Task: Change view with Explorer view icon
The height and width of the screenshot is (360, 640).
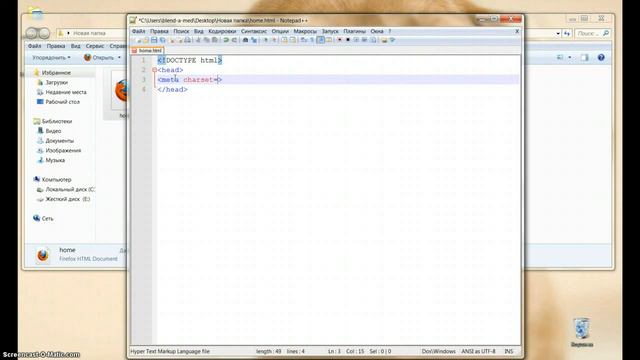Action: point(560,58)
